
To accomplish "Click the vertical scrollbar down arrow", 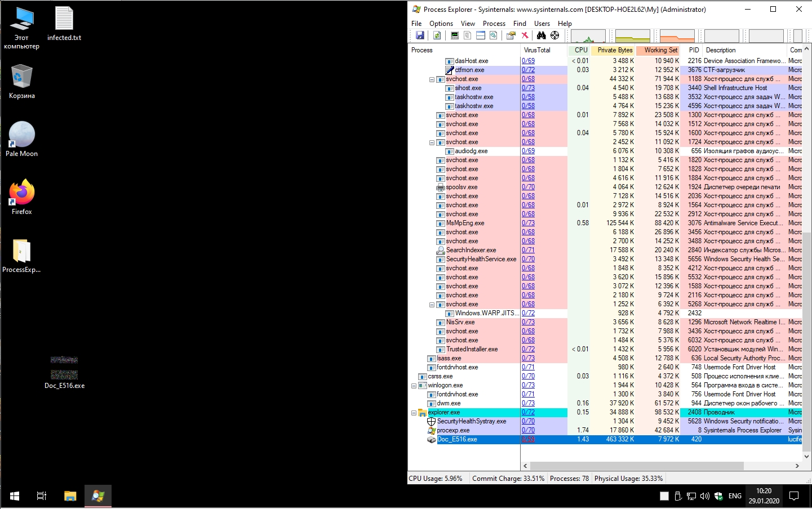I will [x=807, y=457].
